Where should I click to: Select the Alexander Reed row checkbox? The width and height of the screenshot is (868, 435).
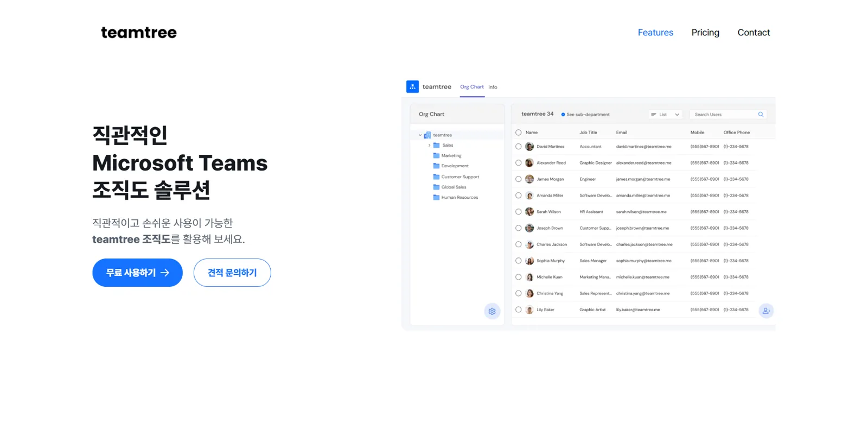click(x=519, y=163)
